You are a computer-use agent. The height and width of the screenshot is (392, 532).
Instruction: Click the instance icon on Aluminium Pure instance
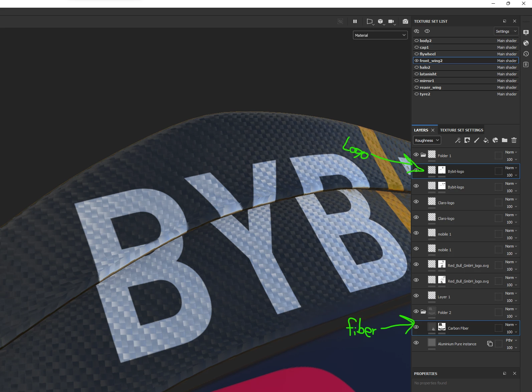click(490, 344)
